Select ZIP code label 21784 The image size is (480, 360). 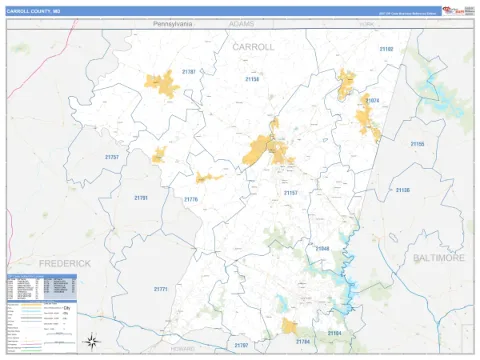[303, 342]
